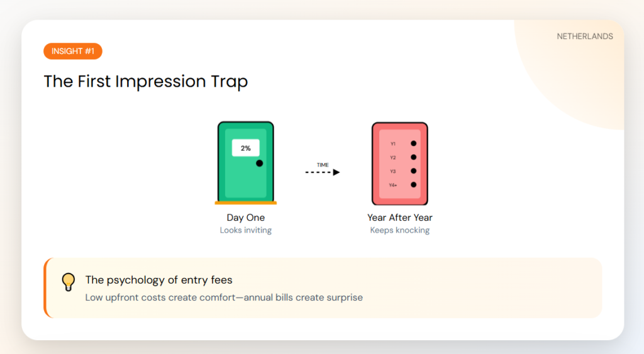
Task: Click the black dot beside Y1
Action: click(x=413, y=144)
